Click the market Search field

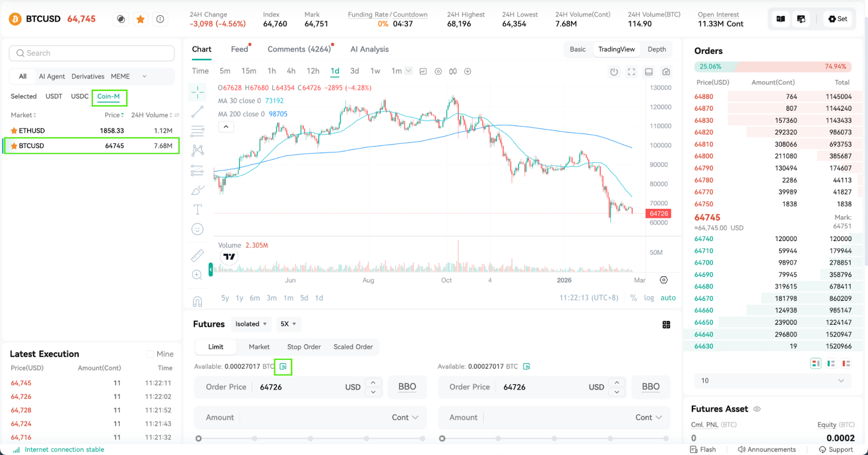92,53
